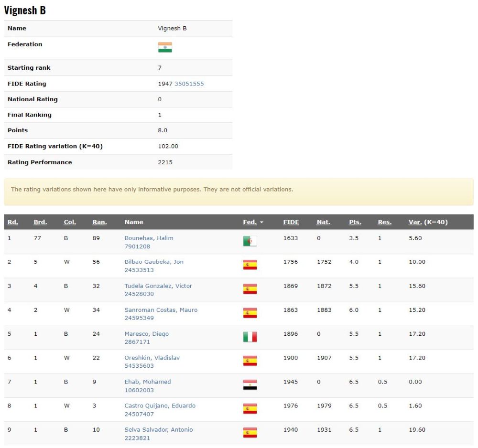Open the Fed. column sort dropdown arrow
The image size is (478, 448).
pyautogui.click(x=261, y=222)
